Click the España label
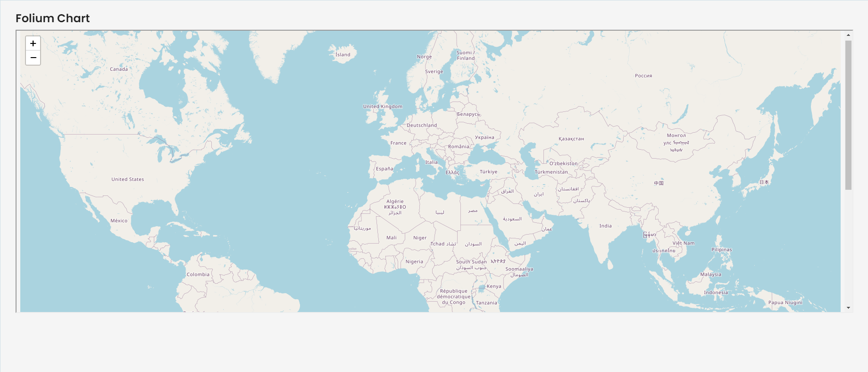The width and height of the screenshot is (868, 372). (384, 169)
